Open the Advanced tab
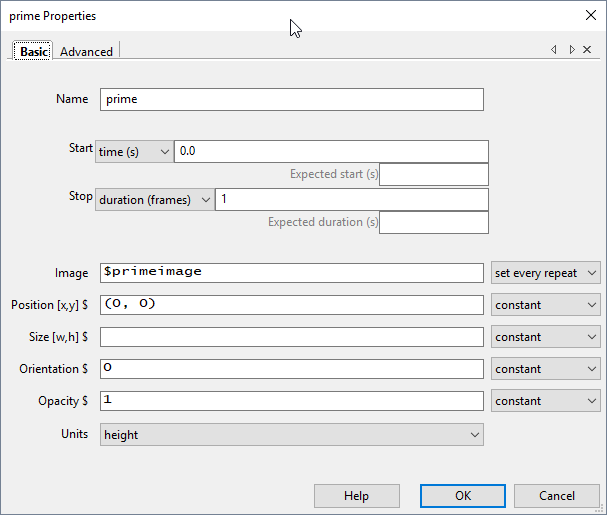Viewport: 607px width, 515px height. coord(86,52)
